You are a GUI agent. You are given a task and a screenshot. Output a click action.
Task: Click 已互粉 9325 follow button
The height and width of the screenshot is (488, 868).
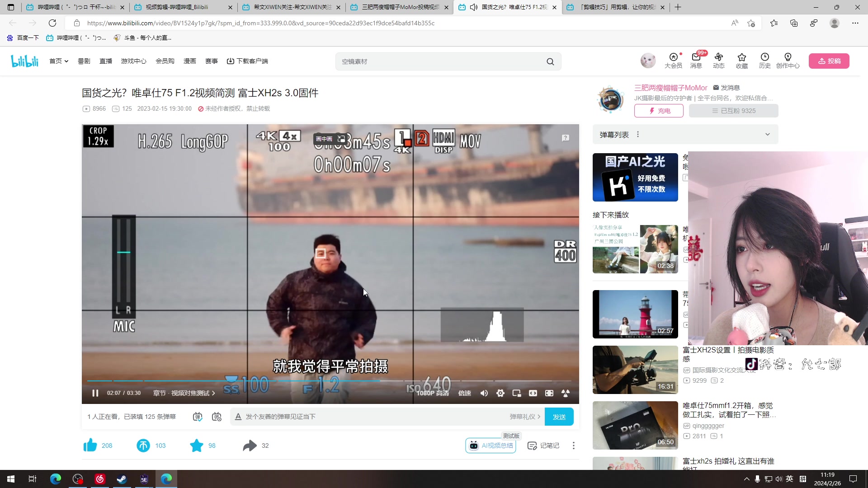(x=733, y=111)
